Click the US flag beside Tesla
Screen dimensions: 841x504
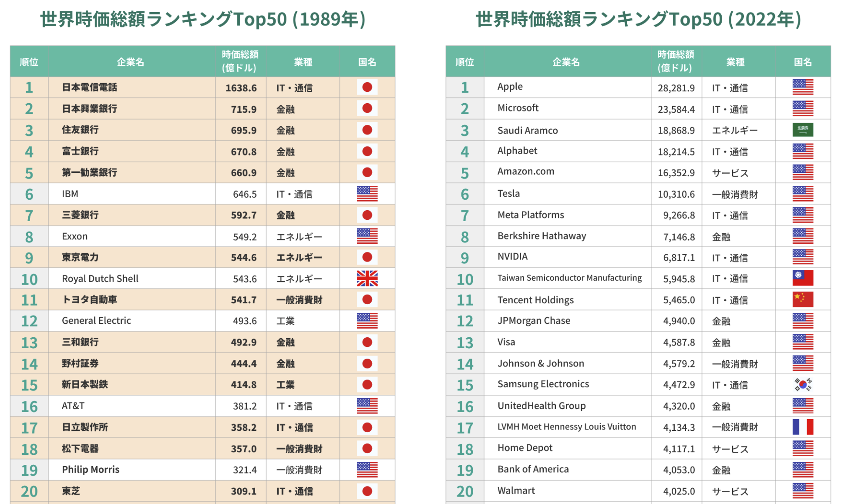[x=803, y=194]
